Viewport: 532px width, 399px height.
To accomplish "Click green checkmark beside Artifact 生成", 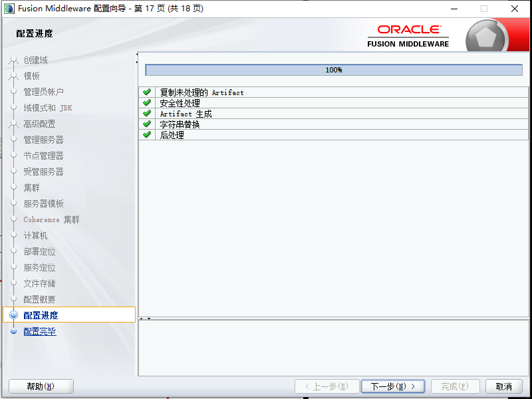I will 147,113.
